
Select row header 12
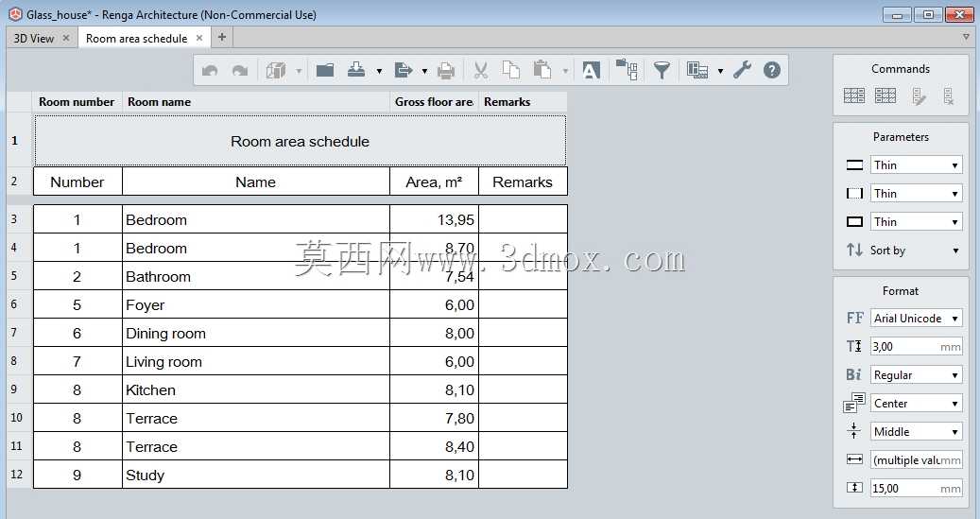19,474
